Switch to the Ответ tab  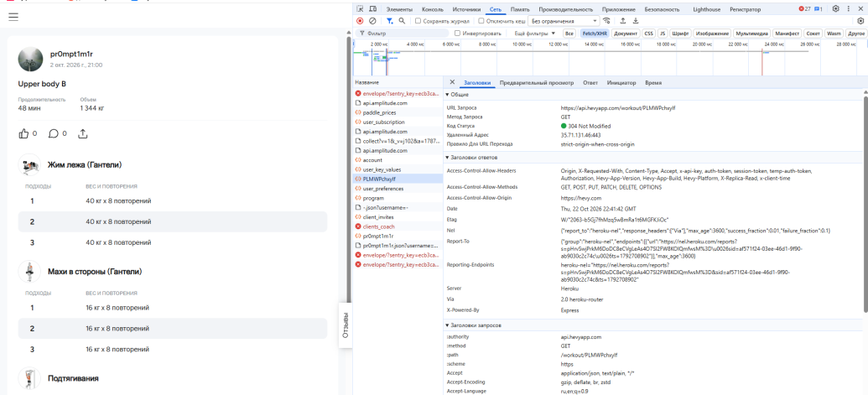590,82
